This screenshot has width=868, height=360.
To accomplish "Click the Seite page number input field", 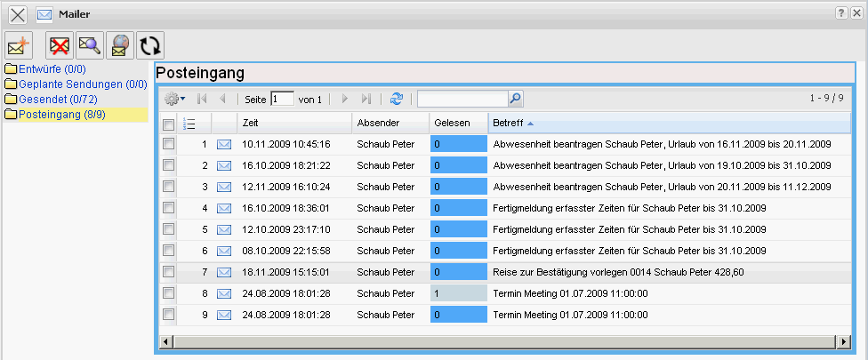I will tap(282, 99).
